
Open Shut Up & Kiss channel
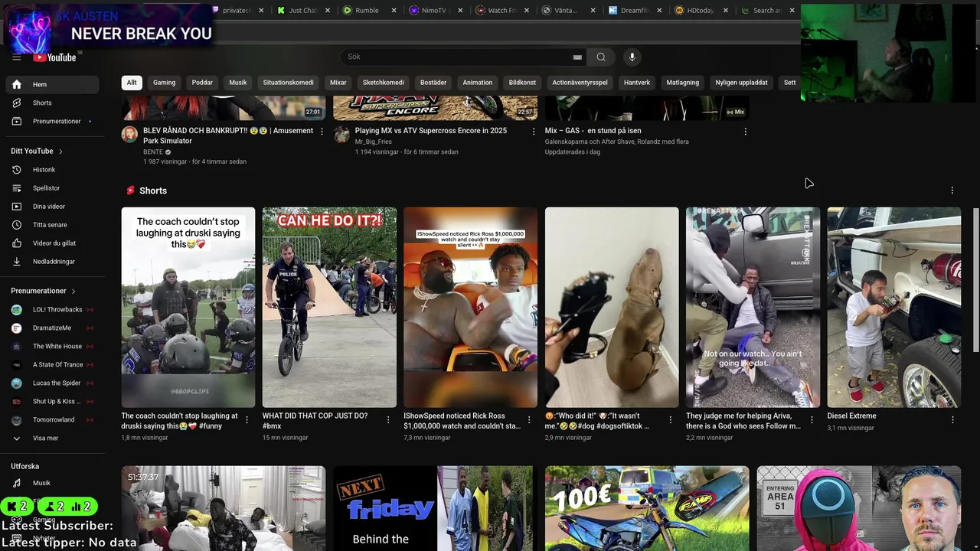coord(51,402)
